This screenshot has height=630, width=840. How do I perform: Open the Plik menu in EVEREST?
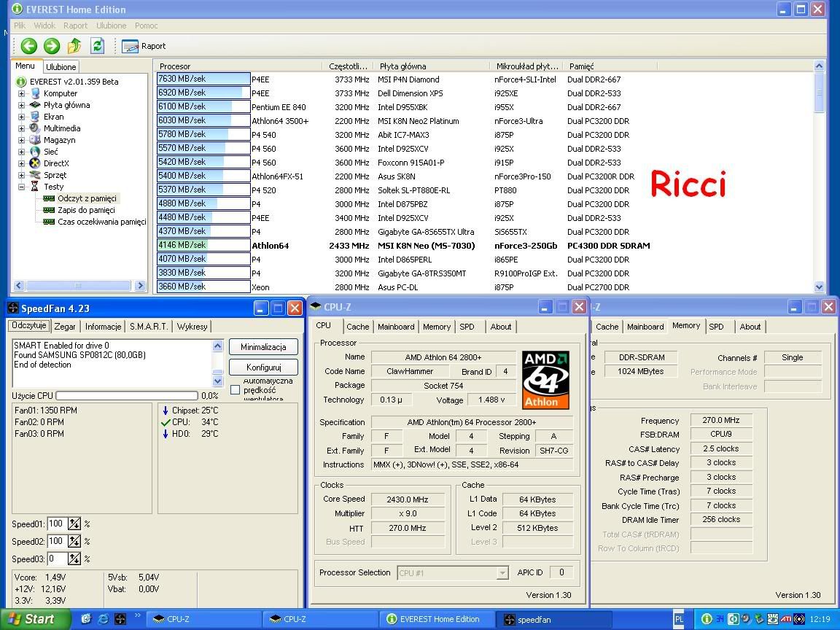point(20,26)
